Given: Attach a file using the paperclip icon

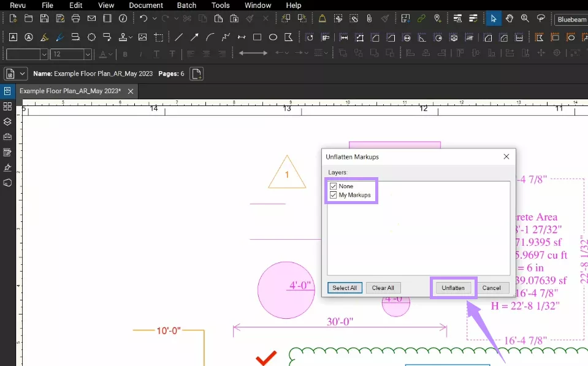Looking at the screenshot, I should coord(368,18).
